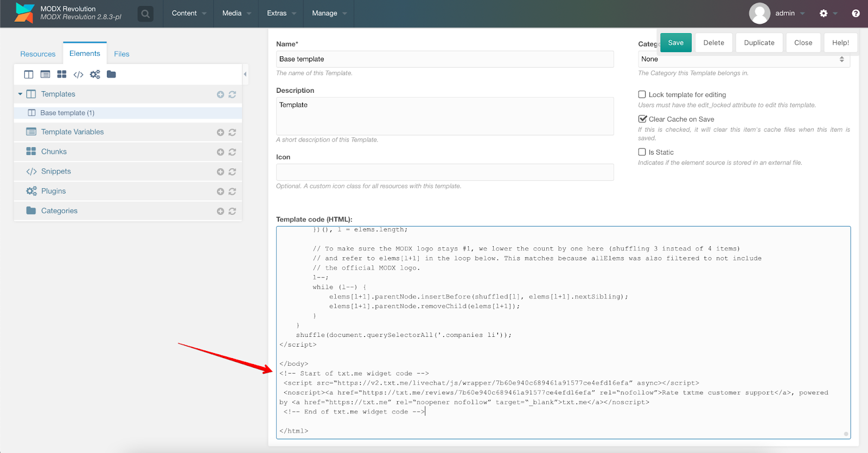
Task: Enable Lock template for editing
Action: (x=642, y=94)
